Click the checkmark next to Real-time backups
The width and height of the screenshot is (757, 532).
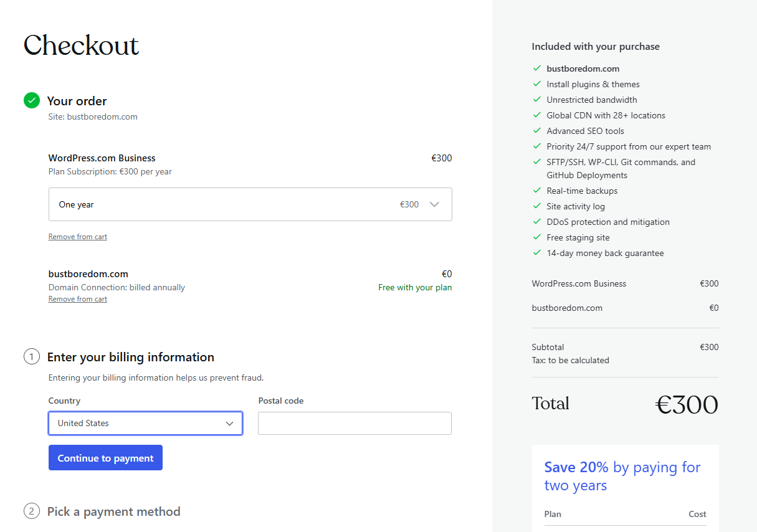coord(536,191)
